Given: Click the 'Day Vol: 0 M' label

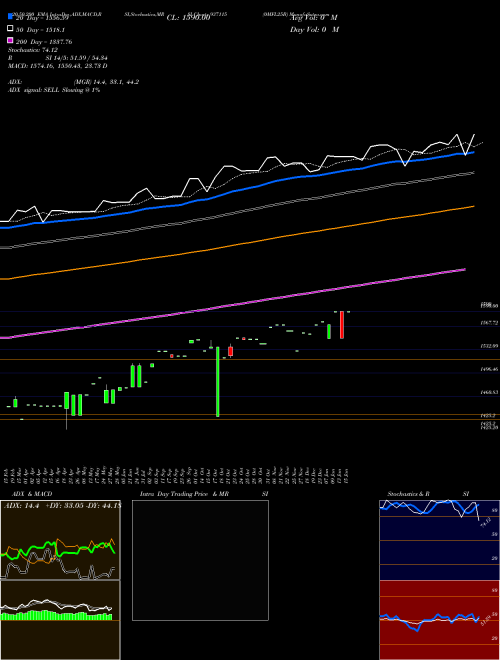Looking at the screenshot, I should [x=314, y=29].
